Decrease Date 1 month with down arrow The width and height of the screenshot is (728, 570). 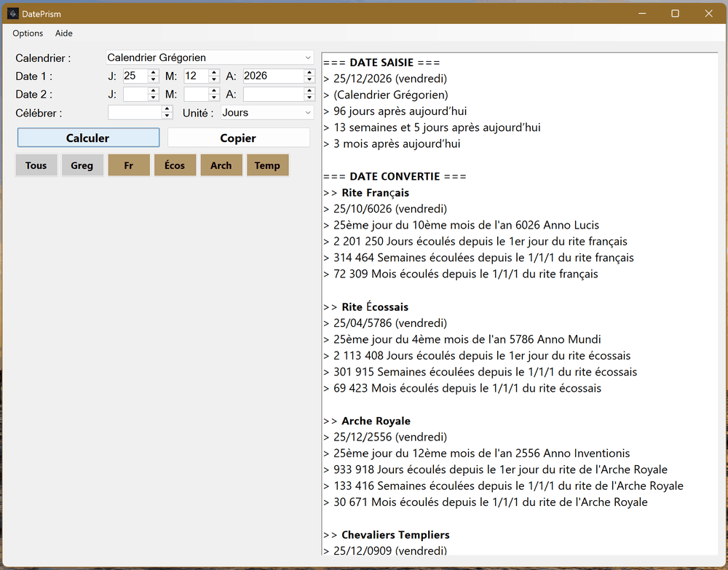tap(213, 79)
